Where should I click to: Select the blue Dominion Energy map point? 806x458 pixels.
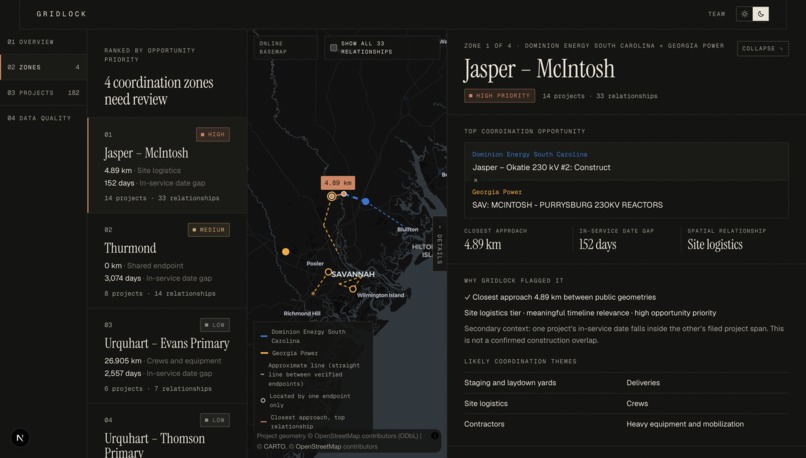[x=365, y=201]
